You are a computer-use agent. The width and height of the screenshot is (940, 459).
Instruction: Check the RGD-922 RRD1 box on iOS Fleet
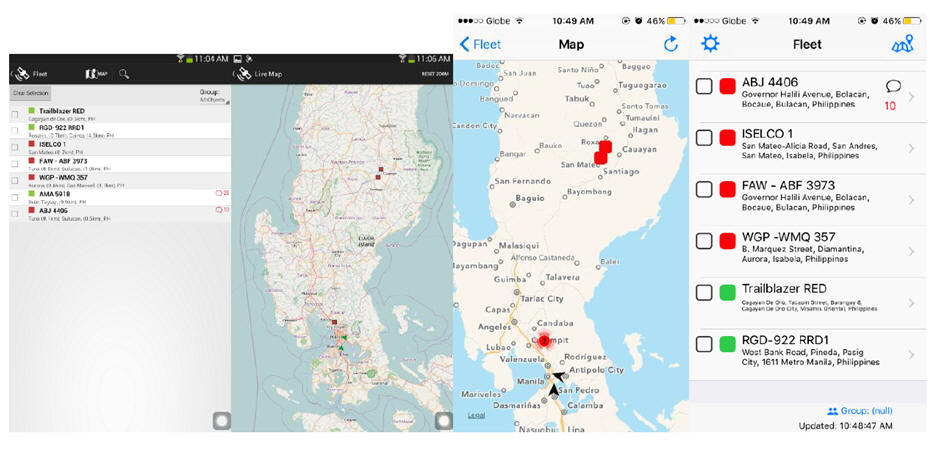(704, 345)
